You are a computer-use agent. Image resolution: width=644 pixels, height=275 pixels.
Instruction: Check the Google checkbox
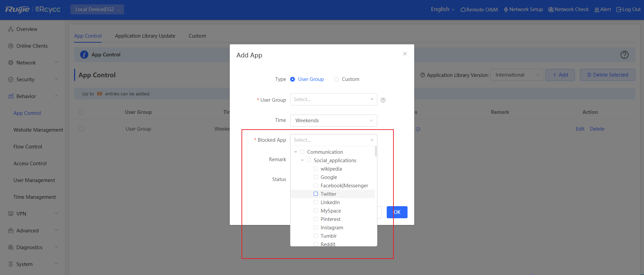(316, 177)
